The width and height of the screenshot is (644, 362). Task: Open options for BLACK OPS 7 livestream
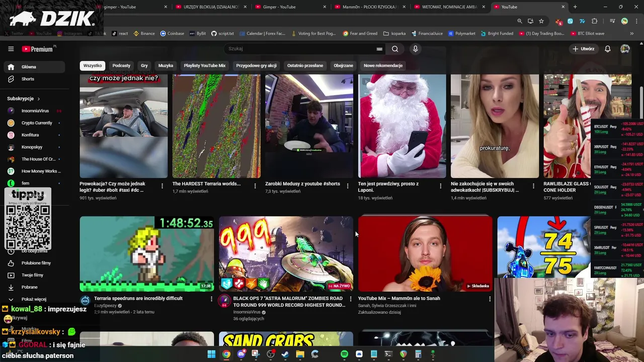click(x=351, y=299)
